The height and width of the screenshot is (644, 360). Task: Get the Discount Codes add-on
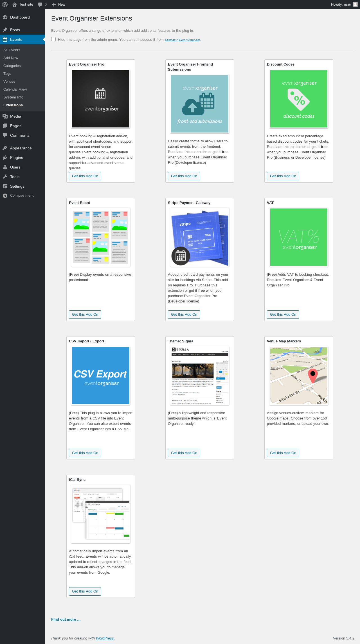click(283, 176)
